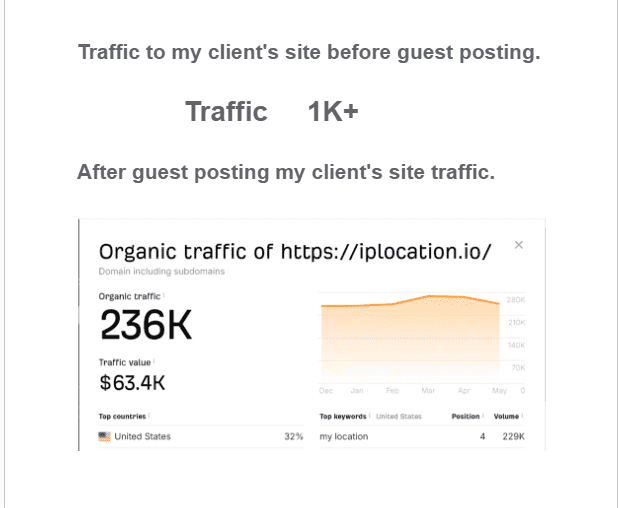The height and width of the screenshot is (508, 618).
Task: Click the chart peak above Mar
Action: [429, 296]
